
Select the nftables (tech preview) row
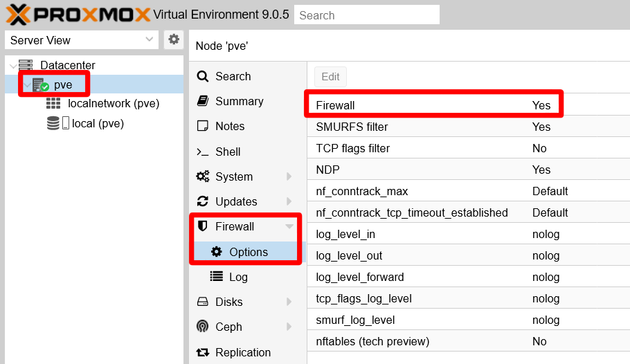(x=469, y=341)
